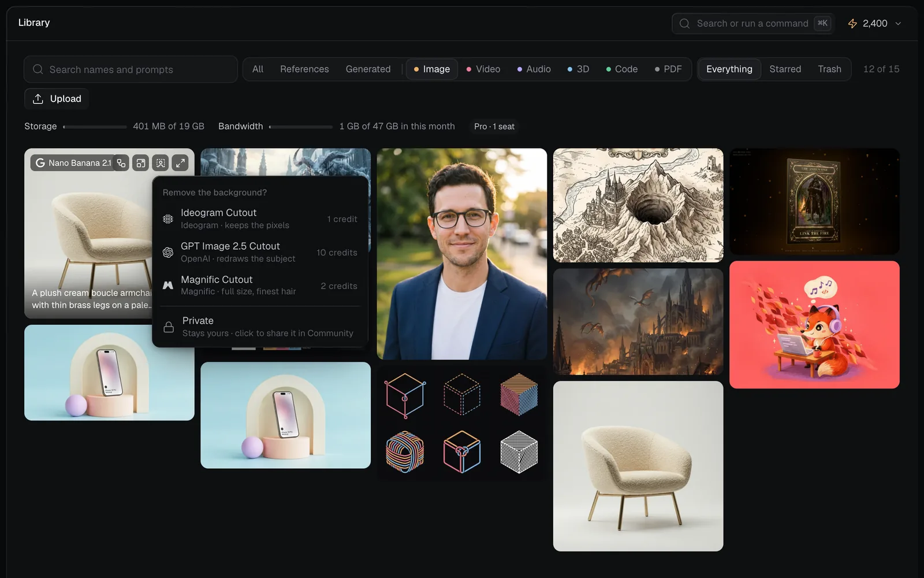Viewport: 924px width, 578px height.
Task: Open the man with glasses portrait thumbnail
Action: (x=462, y=254)
